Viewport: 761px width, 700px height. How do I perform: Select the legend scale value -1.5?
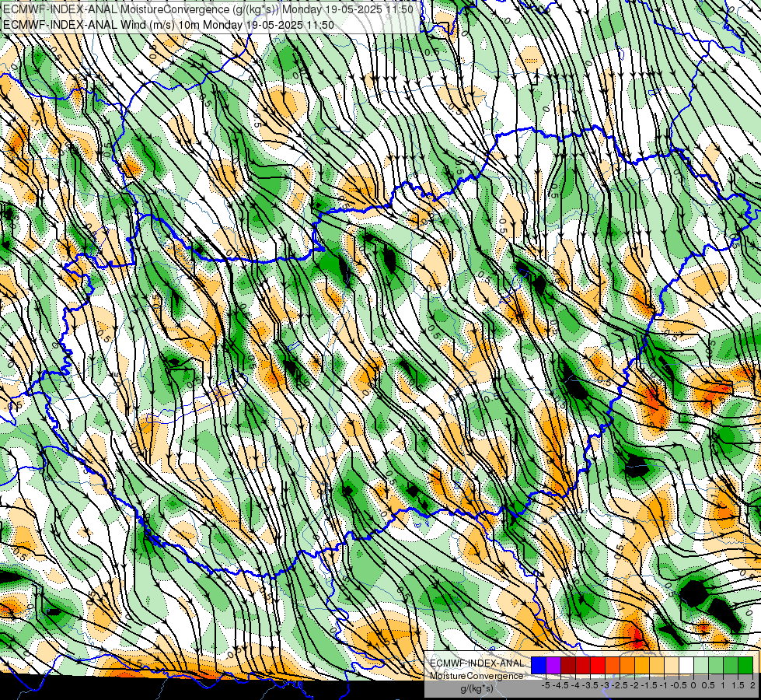pyautogui.click(x=649, y=685)
